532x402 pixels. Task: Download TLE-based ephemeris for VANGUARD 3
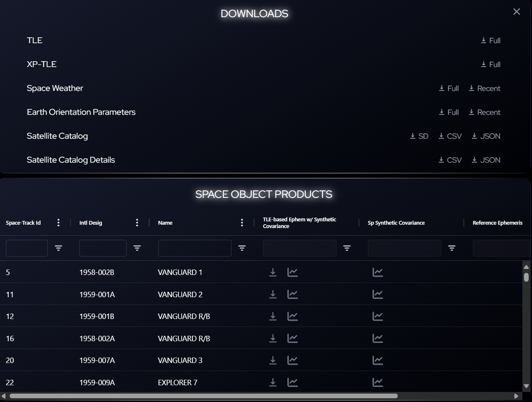coord(273,360)
